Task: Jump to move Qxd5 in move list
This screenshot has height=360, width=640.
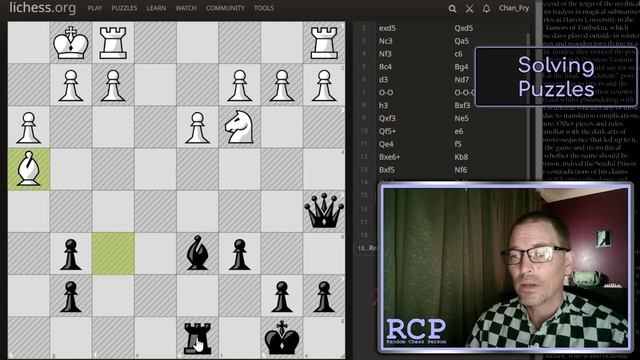Action: [464, 28]
